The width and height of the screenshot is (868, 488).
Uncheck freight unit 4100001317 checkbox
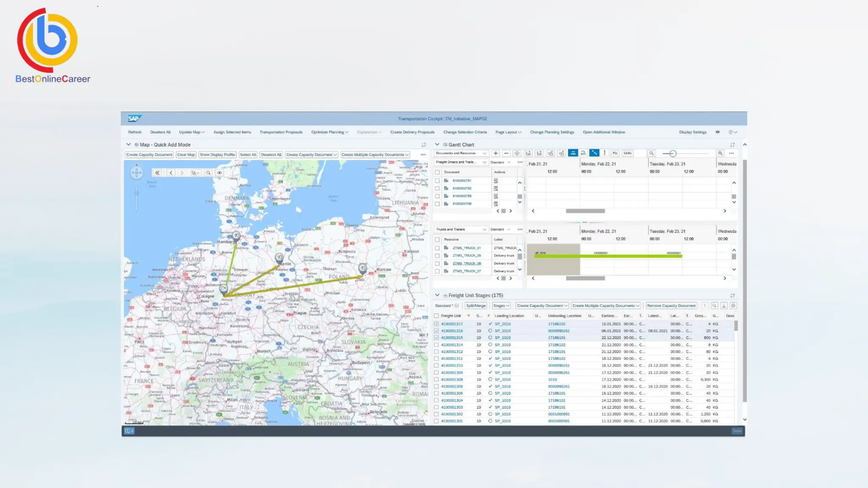coord(437,324)
